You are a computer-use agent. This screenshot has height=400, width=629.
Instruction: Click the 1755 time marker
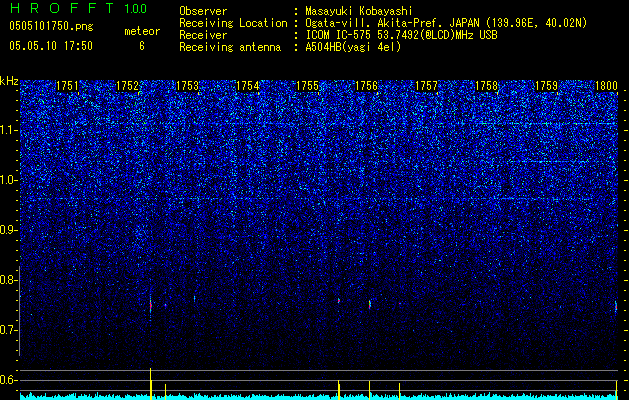tap(307, 86)
